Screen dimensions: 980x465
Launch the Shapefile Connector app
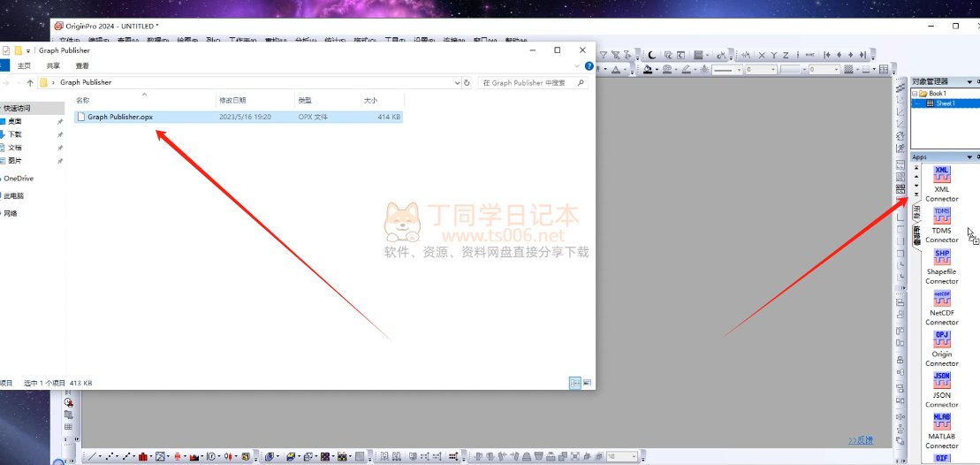click(941, 266)
